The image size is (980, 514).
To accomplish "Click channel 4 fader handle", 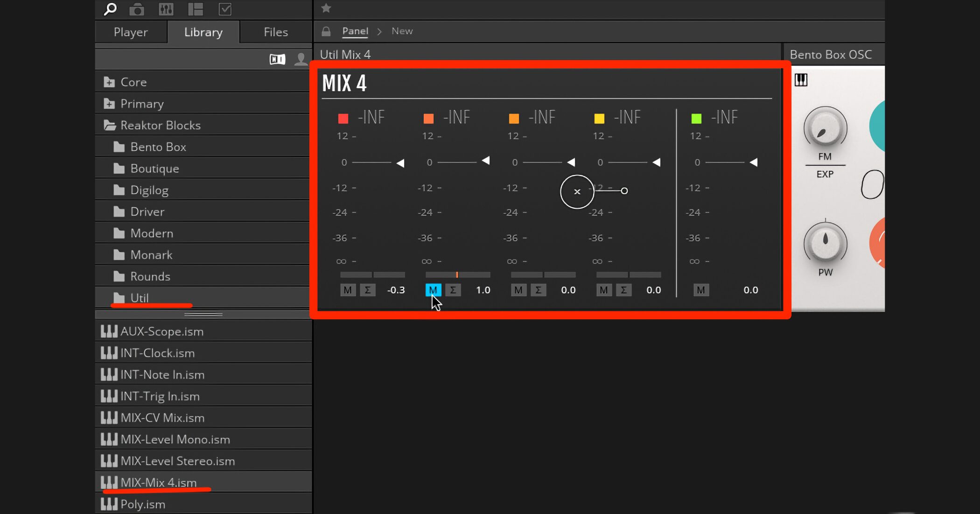I will tap(657, 162).
